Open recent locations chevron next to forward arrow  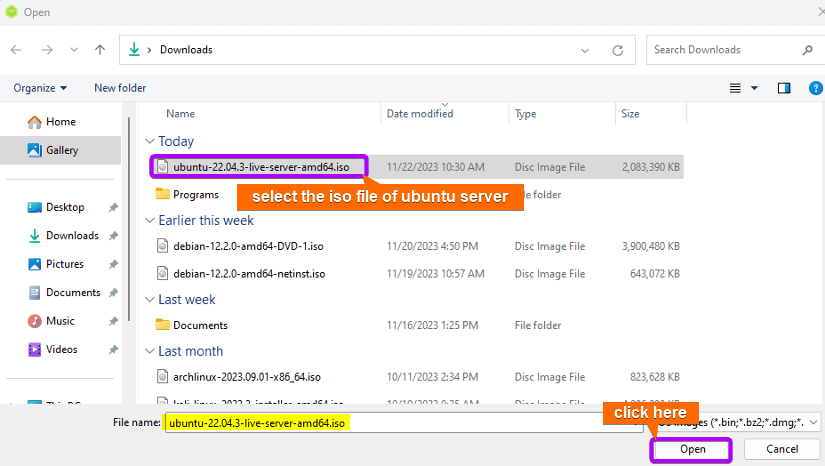74,50
